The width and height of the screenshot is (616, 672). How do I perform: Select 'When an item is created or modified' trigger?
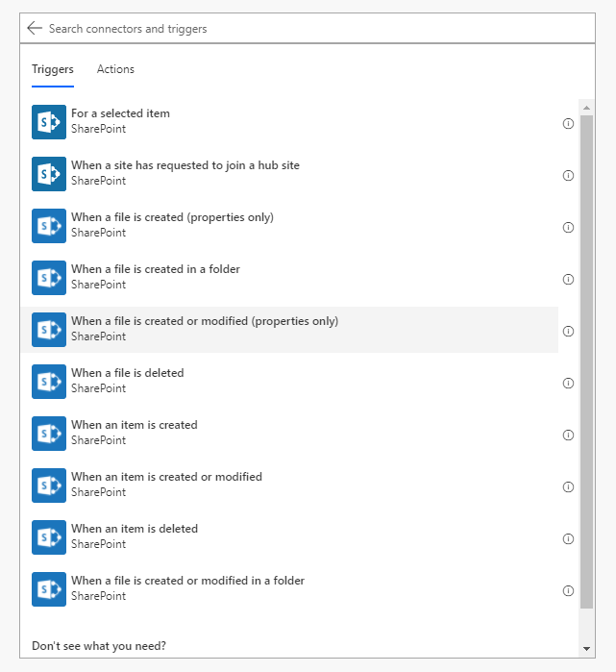pos(289,485)
